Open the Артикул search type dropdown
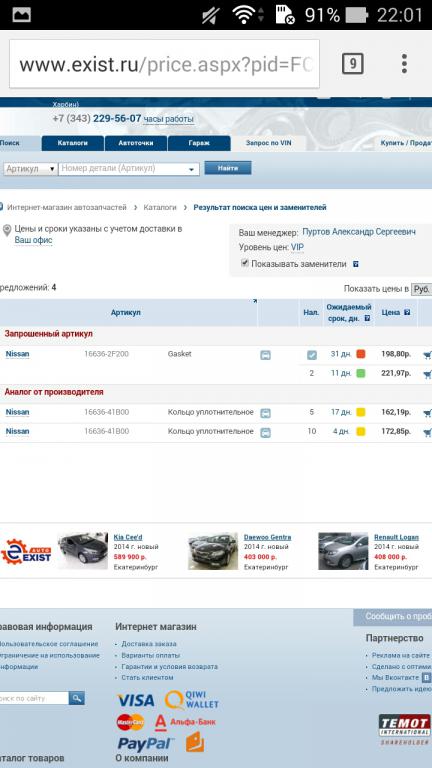This screenshot has width=432, height=768. coord(30,168)
